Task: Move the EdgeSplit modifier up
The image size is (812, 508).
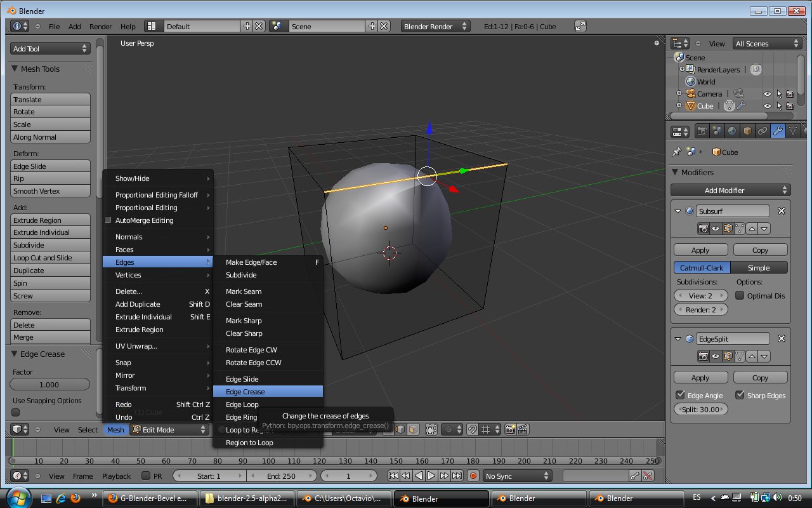Action: click(x=752, y=356)
